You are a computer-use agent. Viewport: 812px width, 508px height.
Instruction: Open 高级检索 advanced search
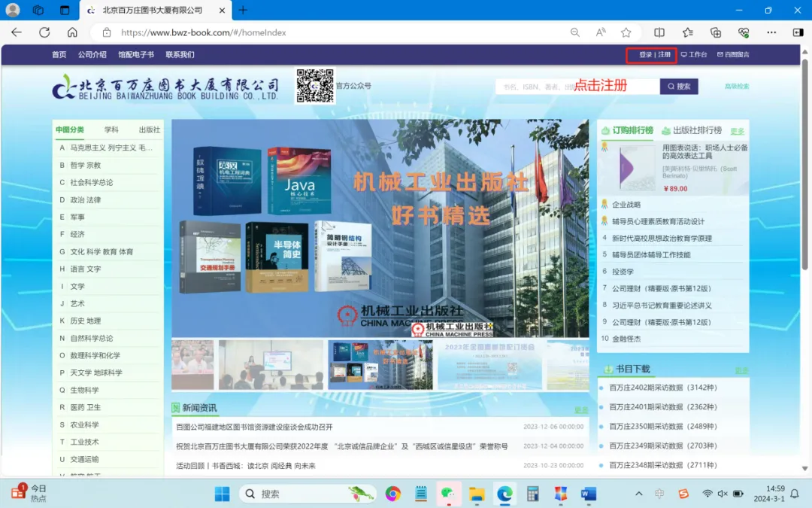(737, 86)
